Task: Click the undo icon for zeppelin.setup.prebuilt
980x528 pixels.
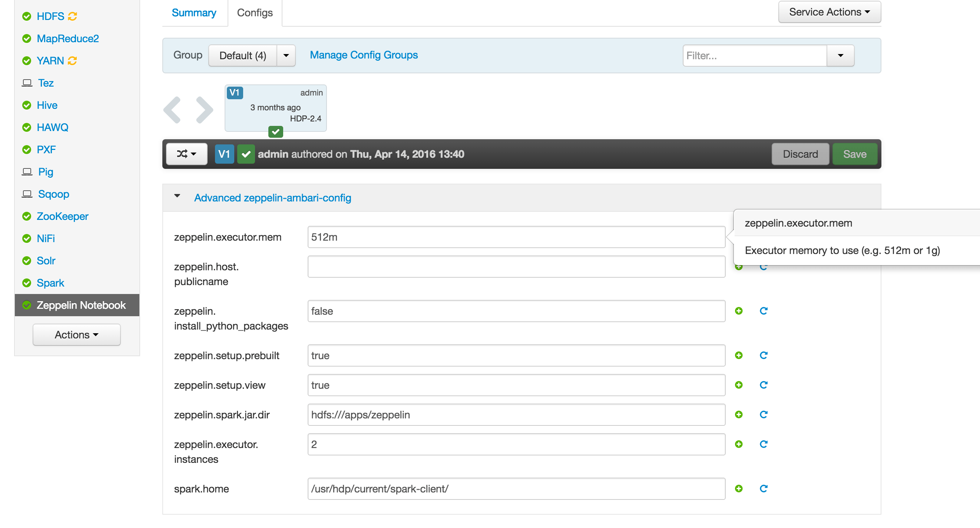Action: click(763, 355)
